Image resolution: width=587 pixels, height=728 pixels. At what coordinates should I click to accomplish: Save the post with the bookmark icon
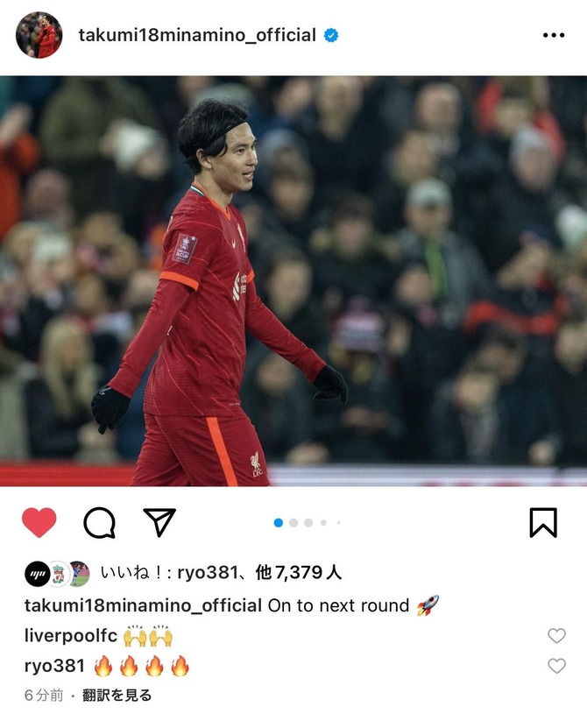click(x=543, y=523)
